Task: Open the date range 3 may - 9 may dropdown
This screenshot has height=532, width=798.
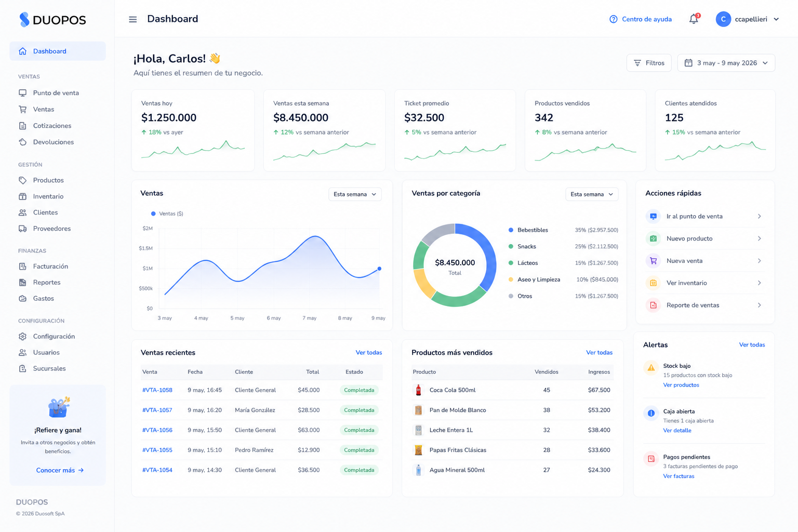Action: [x=726, y=63]
